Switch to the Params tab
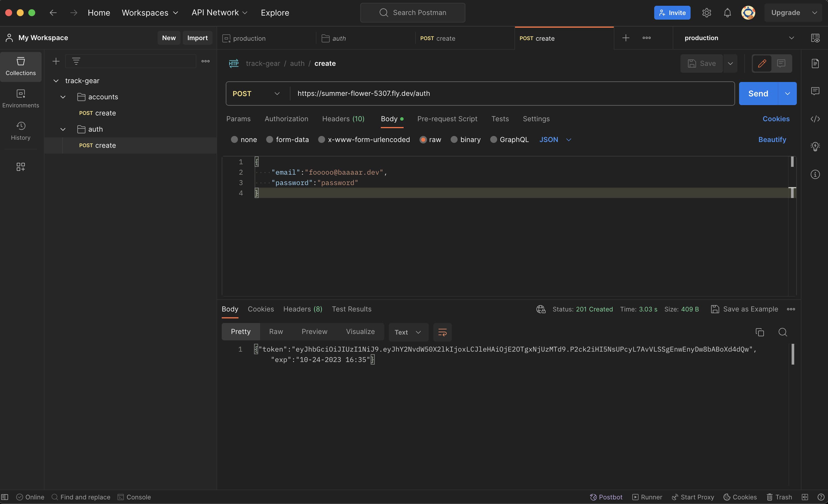 pyautogui.click(x=238, y=119)
